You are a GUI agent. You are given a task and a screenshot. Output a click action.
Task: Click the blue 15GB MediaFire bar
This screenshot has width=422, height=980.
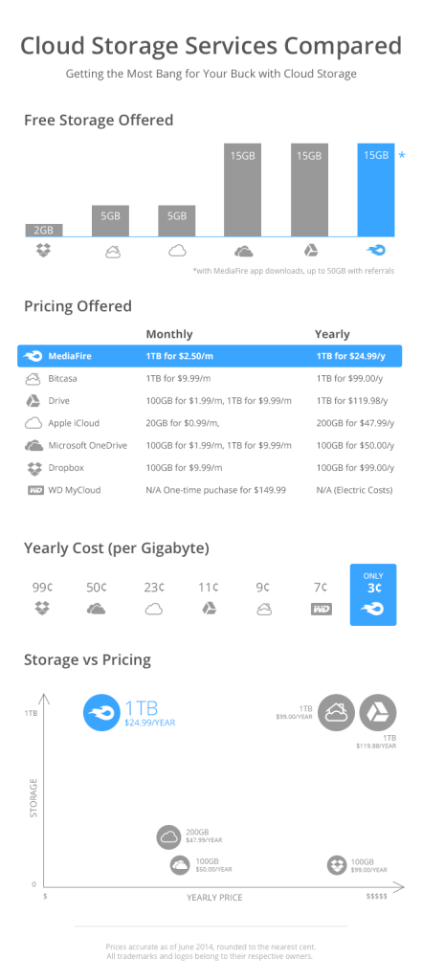[x=376, y=190]
